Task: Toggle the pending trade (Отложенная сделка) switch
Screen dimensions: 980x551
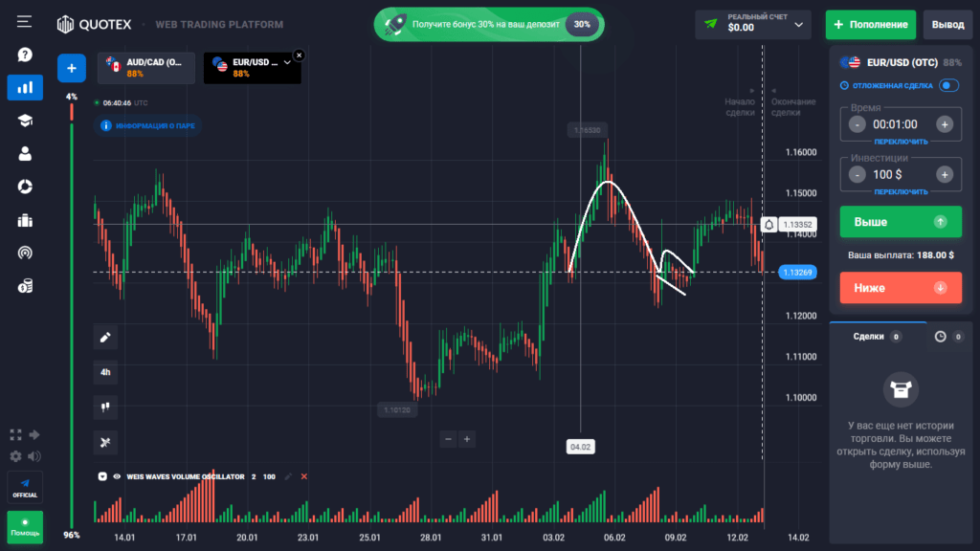Action: coord(948,85)
